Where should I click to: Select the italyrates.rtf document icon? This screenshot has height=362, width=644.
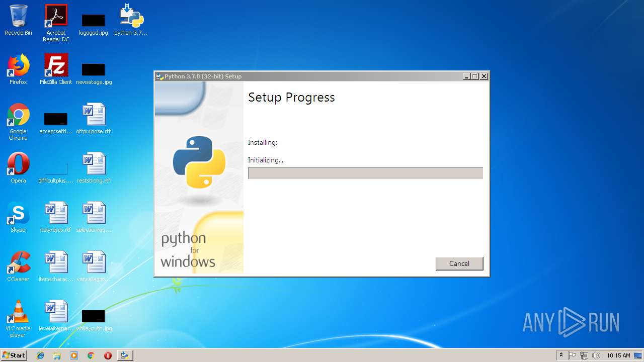[x=56, y=217]
